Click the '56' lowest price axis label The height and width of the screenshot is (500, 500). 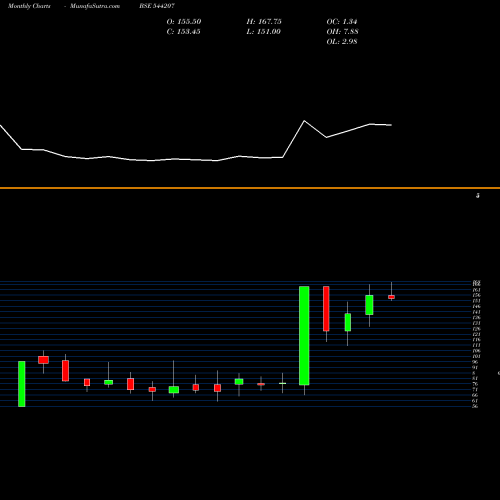coord(475,406)
